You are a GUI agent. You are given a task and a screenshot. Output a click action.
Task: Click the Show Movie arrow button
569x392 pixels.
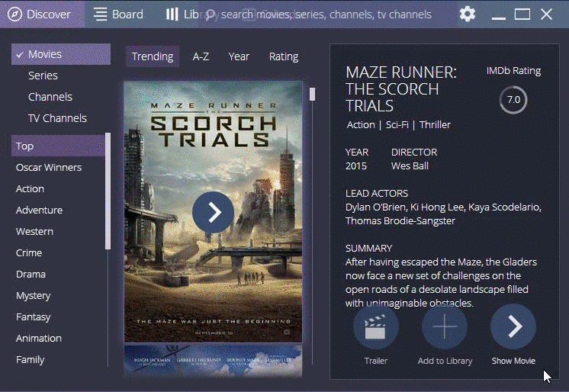(x=513, y=326)
